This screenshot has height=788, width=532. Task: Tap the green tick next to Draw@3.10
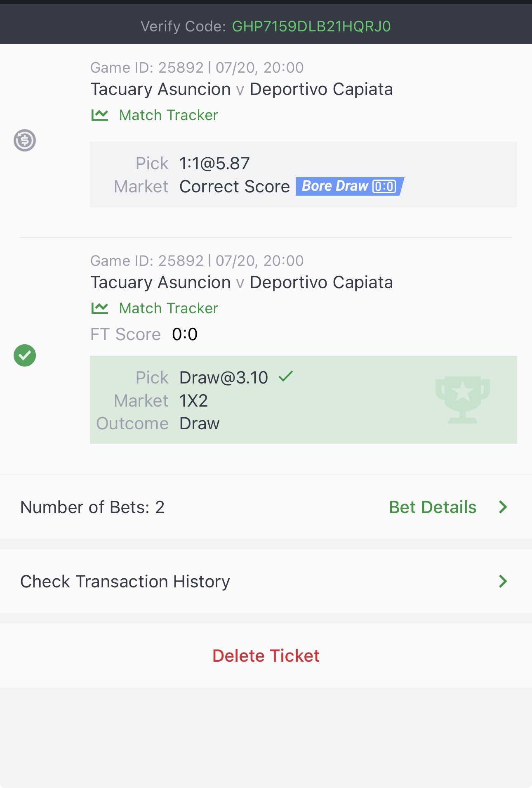(286, 376)
